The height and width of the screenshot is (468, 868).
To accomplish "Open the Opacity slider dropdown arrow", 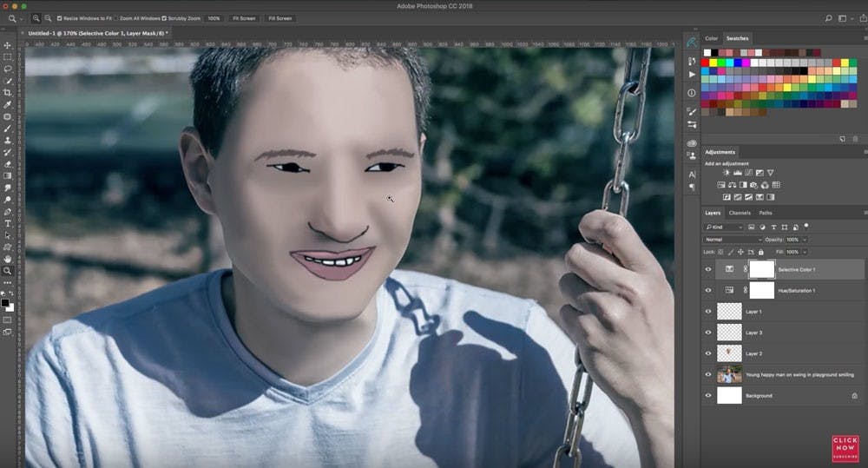I will coord(805,240).
